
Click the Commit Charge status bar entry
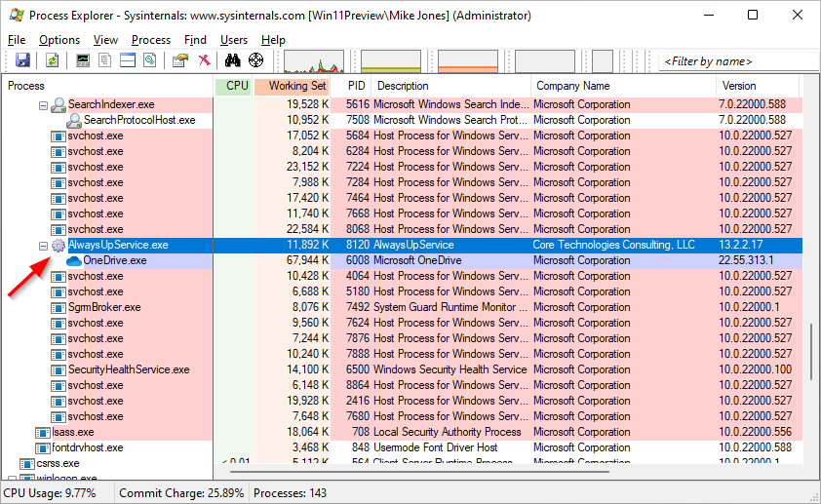pyautogui.click(x=181, y=493)
